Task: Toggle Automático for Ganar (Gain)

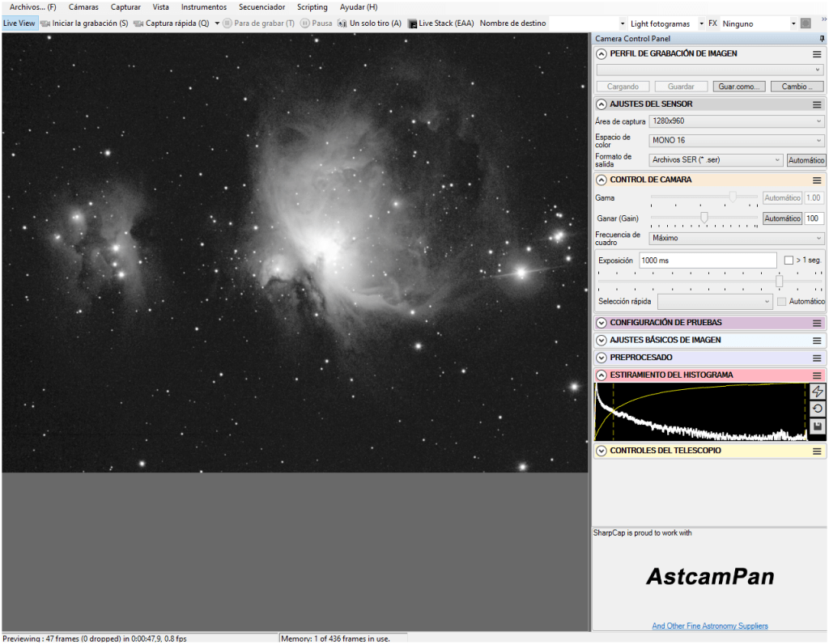Action: tap(782, 218)
